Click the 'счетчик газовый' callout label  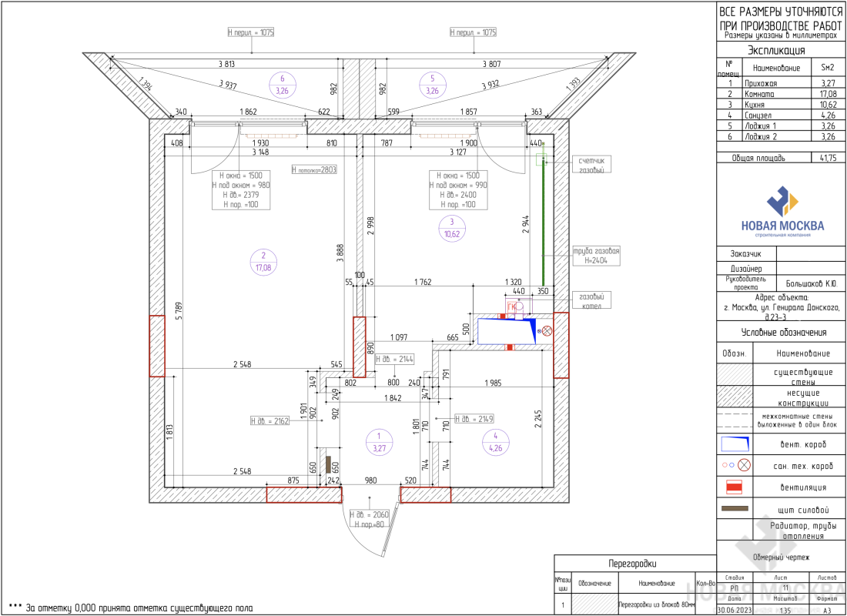(593, 164)
